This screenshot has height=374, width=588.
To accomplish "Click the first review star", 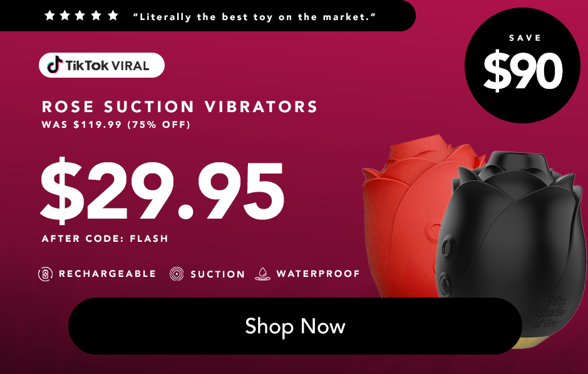I will point(49,16).
